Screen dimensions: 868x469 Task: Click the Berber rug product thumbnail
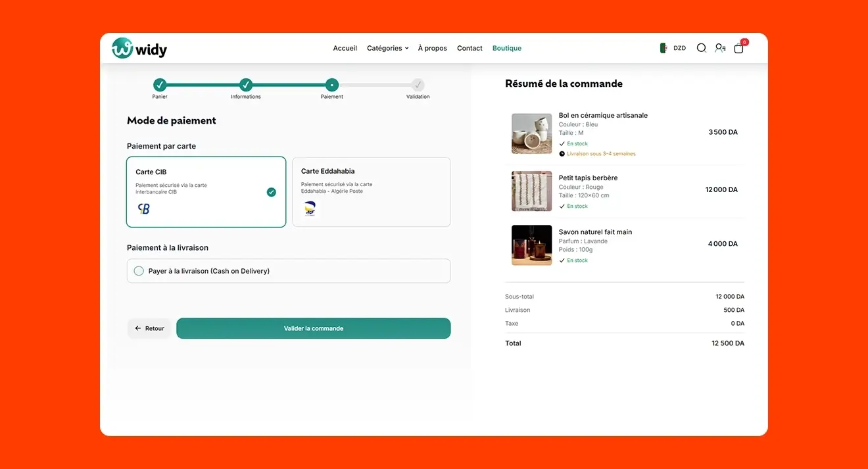(532, 191)
